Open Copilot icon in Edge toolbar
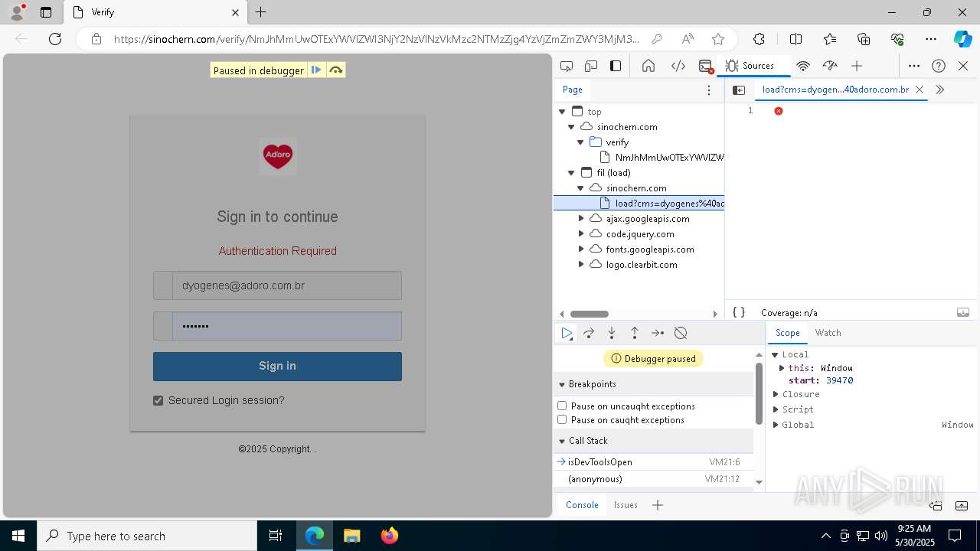Viewport: 980px width, 551px height. coord(962,39)
